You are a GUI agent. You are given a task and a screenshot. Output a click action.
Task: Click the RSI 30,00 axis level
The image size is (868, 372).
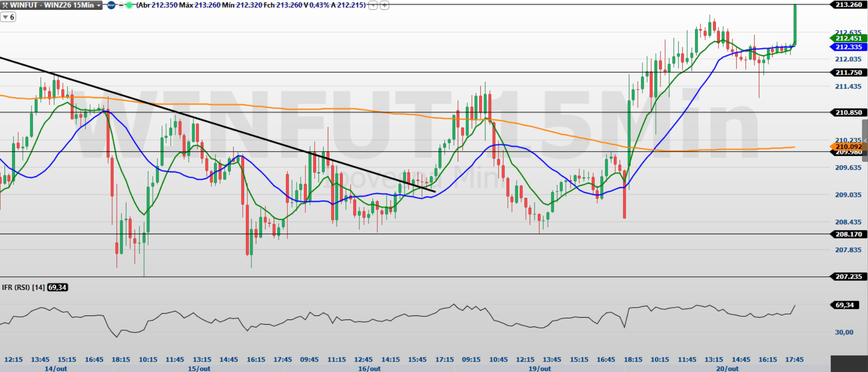pyautogui.click(x=844, y=332)
